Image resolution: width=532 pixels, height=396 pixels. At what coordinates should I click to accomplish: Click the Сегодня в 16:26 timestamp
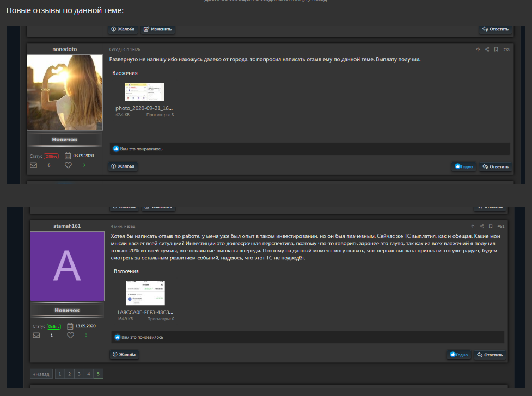click(x=125, y=49)
